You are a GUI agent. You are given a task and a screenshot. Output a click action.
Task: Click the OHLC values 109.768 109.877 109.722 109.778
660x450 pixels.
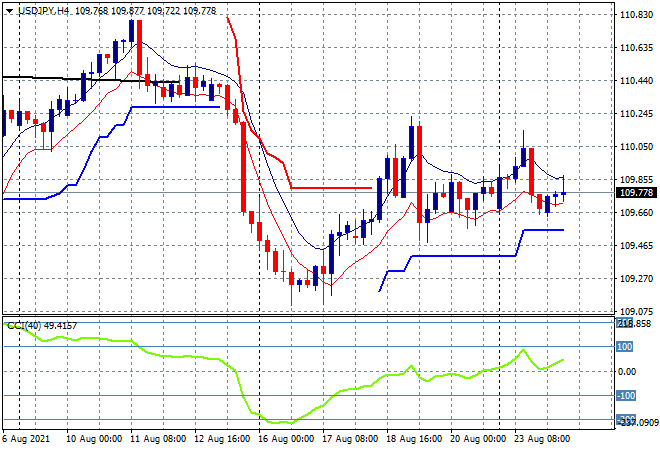click(x=146, y=11)
